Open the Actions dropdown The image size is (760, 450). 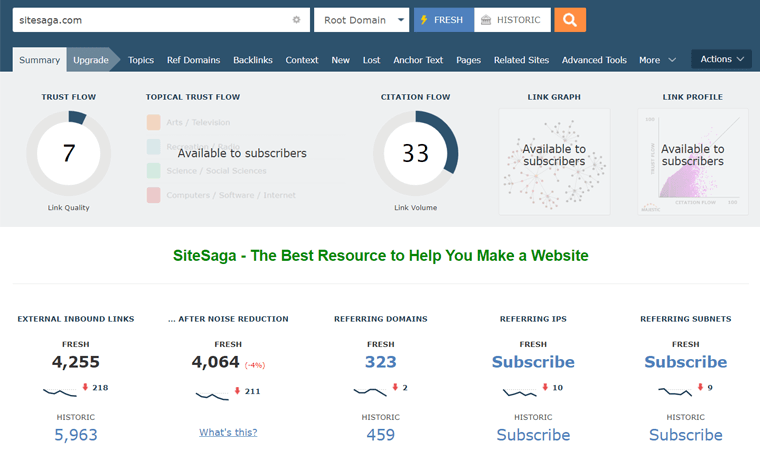tap(721, 59)
